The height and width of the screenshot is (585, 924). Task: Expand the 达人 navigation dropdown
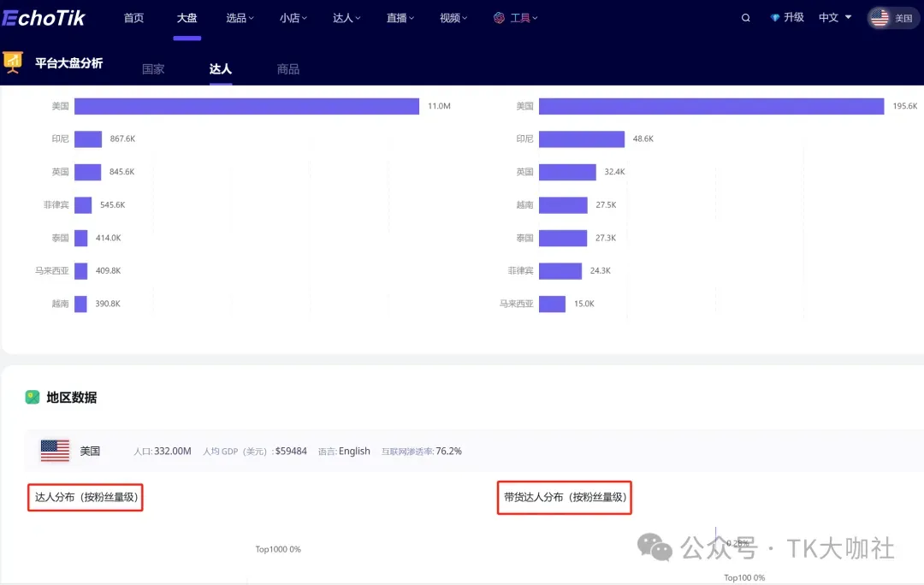click(x=346, y=18)
